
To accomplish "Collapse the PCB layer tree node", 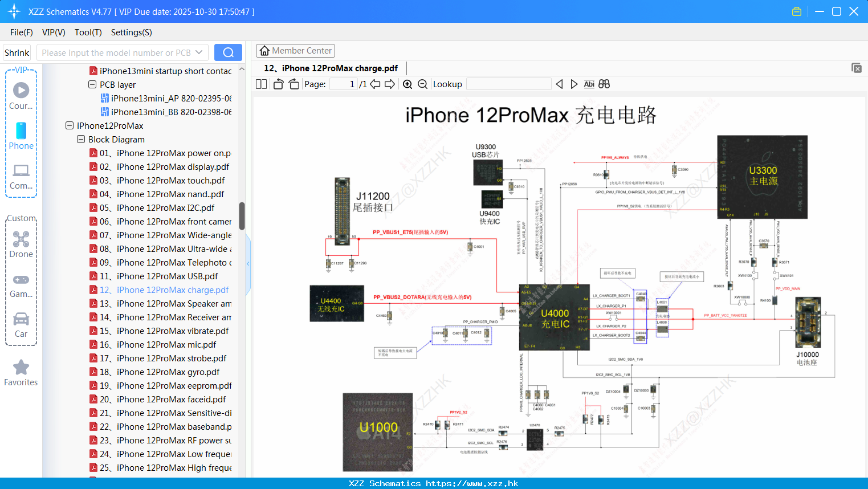I will click(x=92, y=84).
